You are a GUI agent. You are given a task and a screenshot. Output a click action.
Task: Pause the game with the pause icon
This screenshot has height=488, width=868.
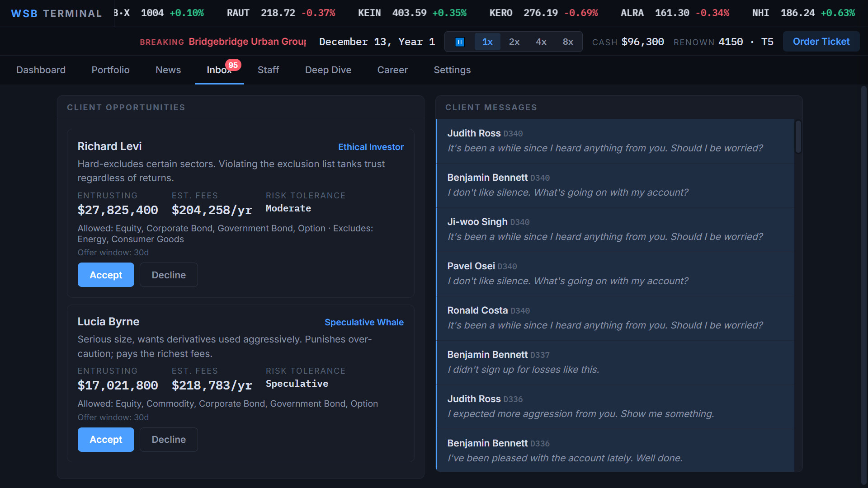(460, 42)
